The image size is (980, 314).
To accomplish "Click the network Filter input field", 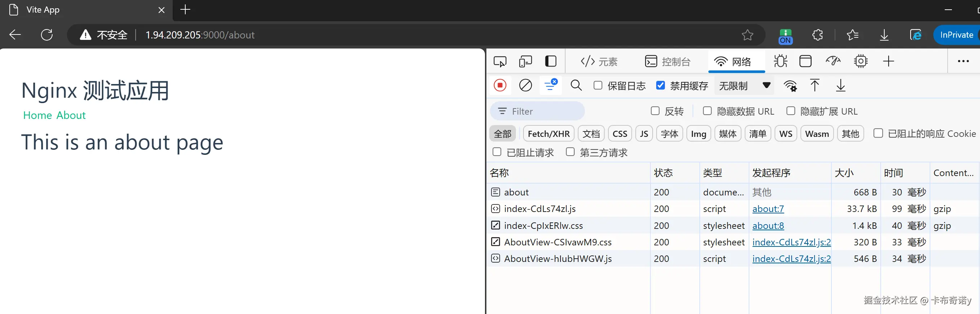I will point(537,111).
